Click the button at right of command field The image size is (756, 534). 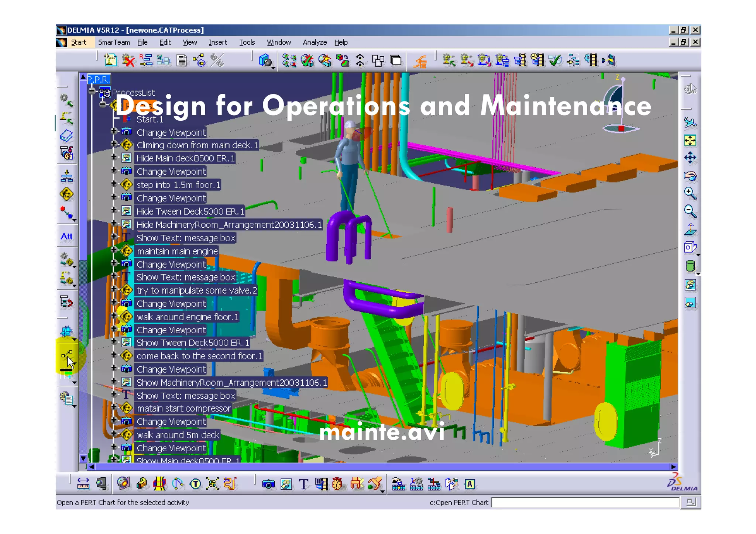pos(690,502)
